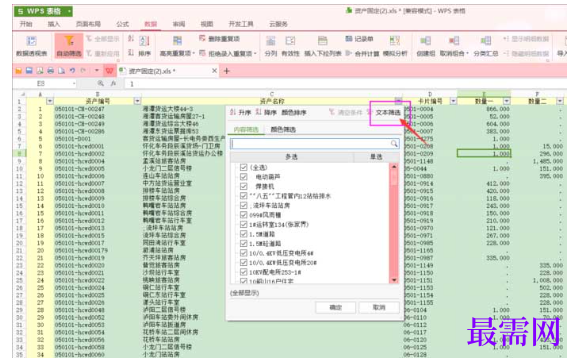
Task: Click the print icon in quick toolbar
Action: [51, 71]
